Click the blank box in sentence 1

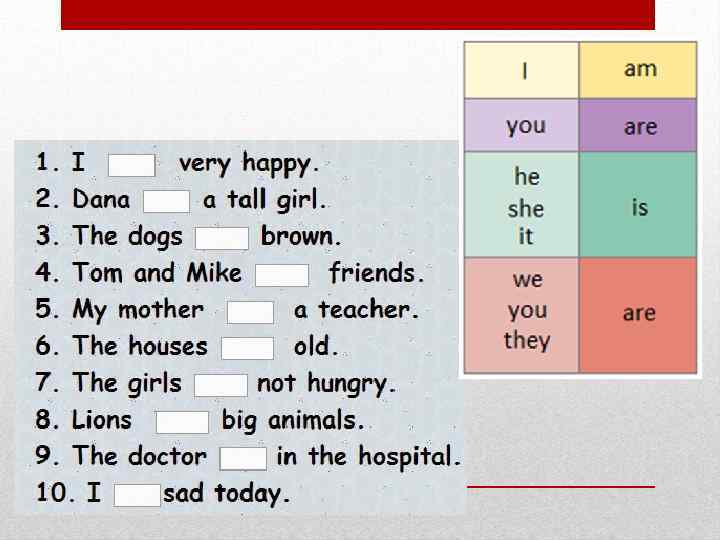coord(131,165)
